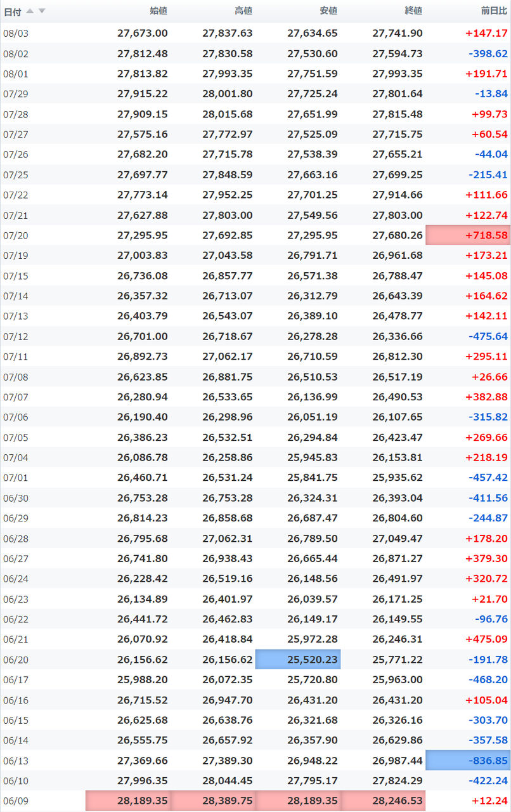Click the 07/29 change value -13.84
Image resolution: width=511 pixels, height=812 pixels.
491,94
